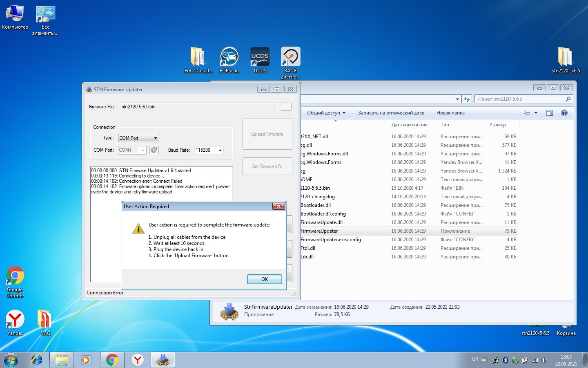Image resolution: width=588 pixels, height=368 pixels.
Task: Open the VAG folder icon
Action: (x=45, y=319)
